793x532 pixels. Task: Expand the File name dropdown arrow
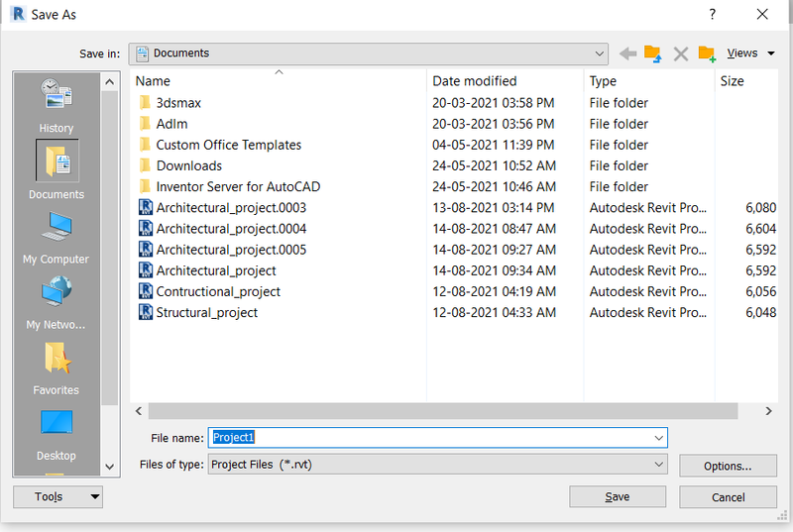point(658,438)
